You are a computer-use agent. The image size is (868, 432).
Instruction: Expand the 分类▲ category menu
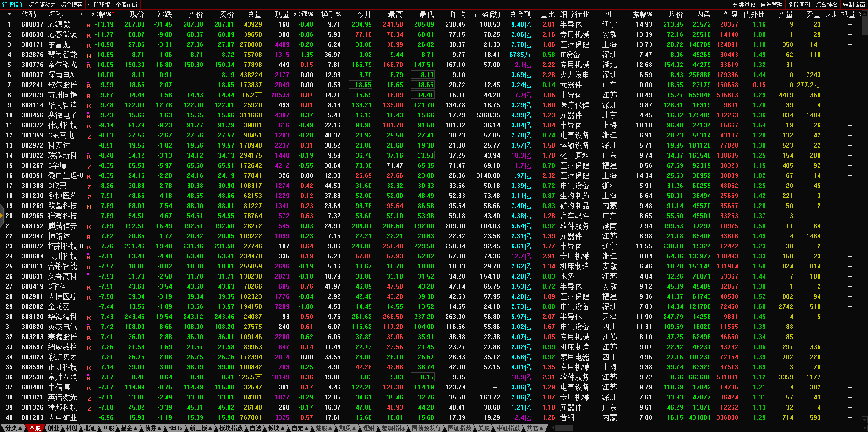point(13,428)
